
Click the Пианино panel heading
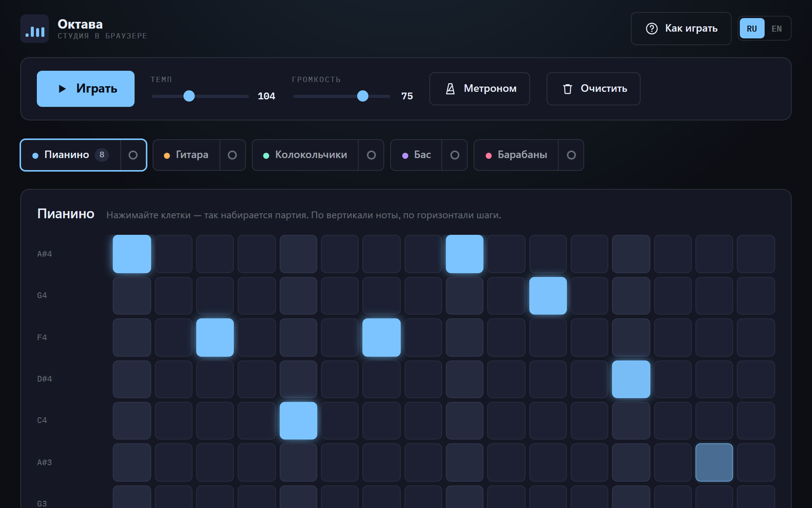[66, 214]
